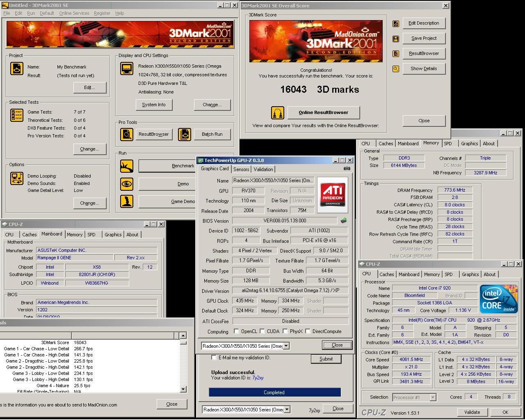Click the GPU-Z BIOS save chip icon
Viewport: 525px width, 420px height.
344,221
